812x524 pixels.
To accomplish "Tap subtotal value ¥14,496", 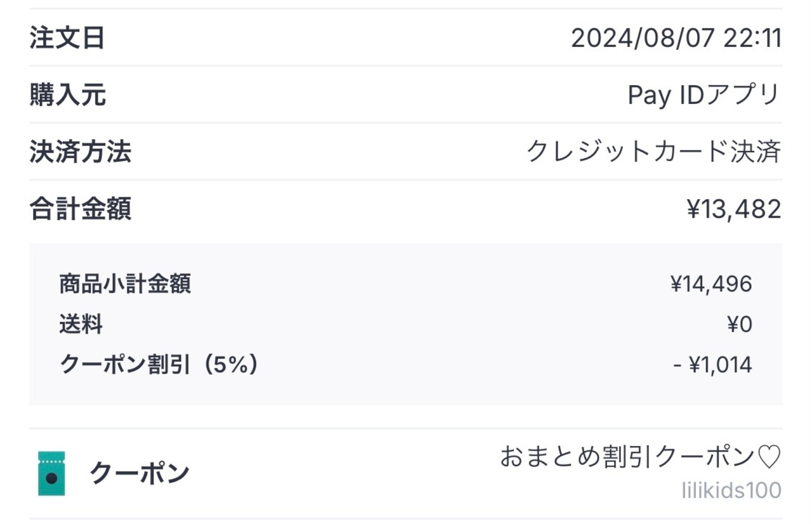I will (711, 284).
